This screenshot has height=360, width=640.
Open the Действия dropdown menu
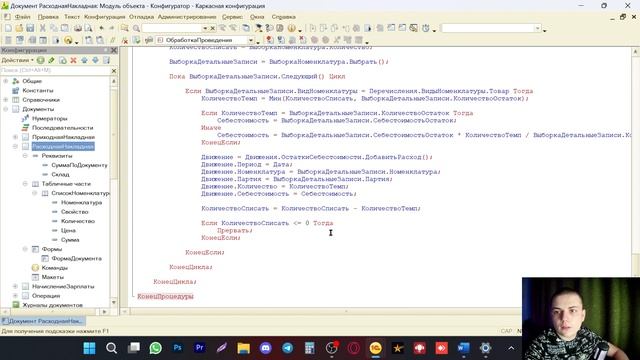pos(18,60)
